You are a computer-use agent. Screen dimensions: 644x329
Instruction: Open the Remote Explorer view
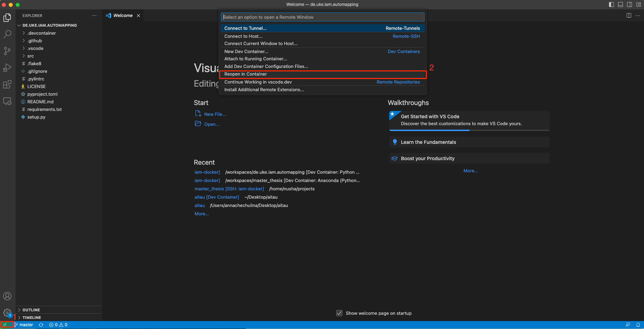tap(7, 101)
